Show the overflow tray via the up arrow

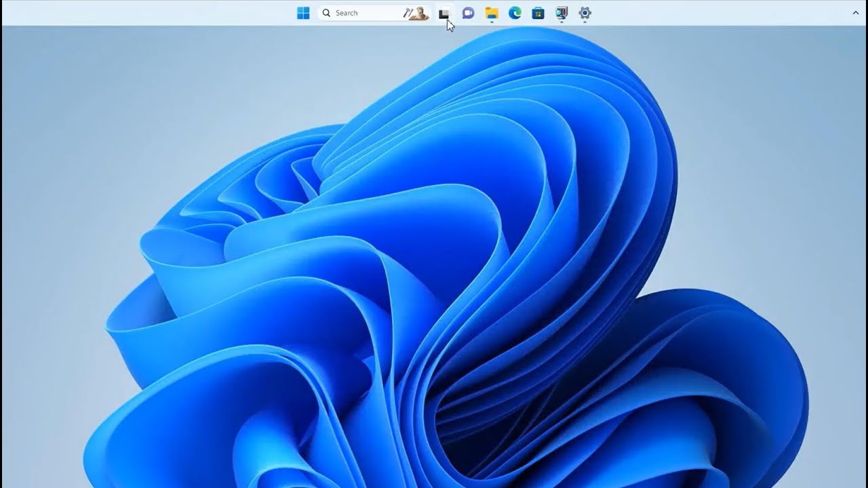tap(855, 13)
